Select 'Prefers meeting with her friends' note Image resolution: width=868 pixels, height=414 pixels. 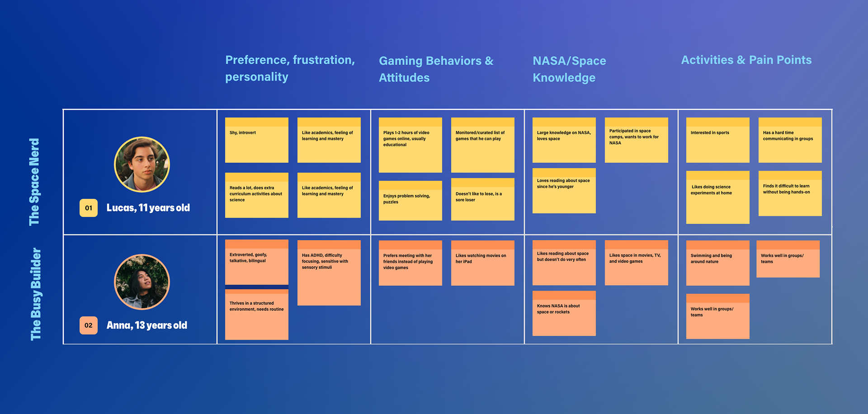pos(410,263)
